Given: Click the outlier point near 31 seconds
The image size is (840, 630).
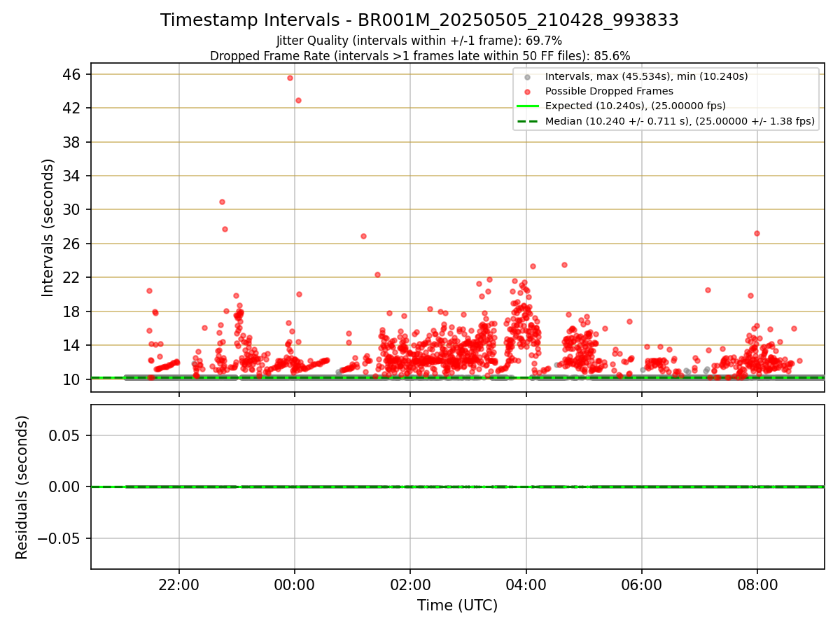Looking at the screenshot, I should coord(222,202).
